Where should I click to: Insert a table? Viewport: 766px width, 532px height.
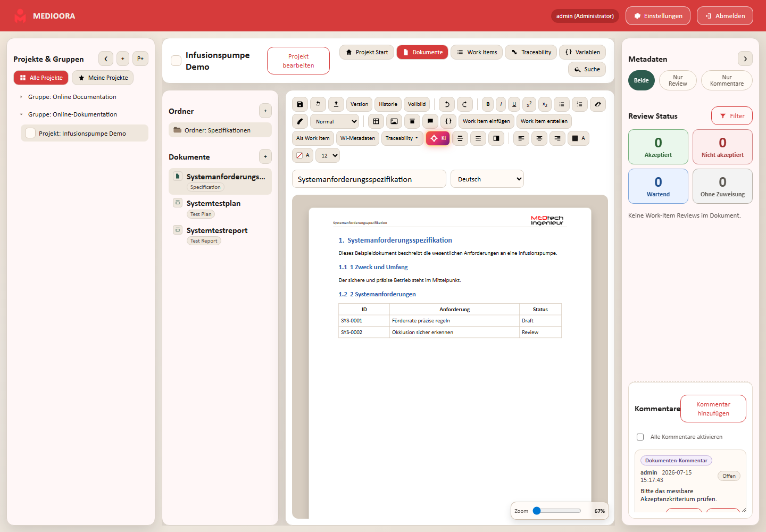(376, 121)
